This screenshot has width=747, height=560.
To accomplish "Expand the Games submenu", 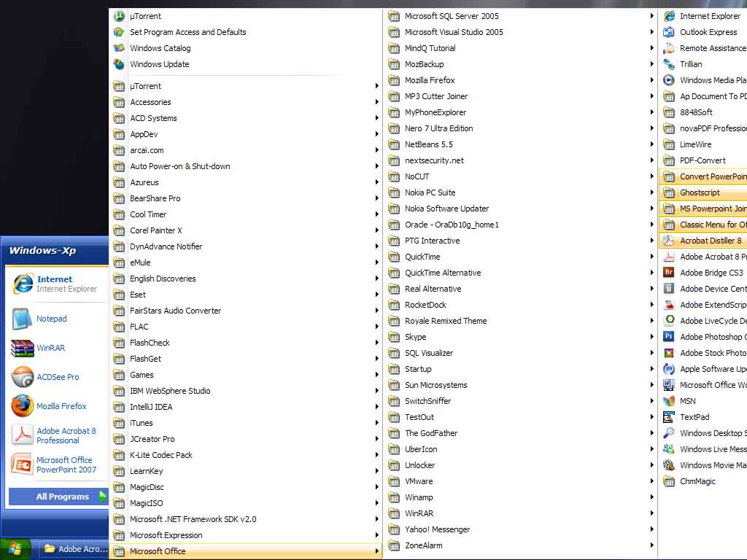I will [x=140, y=375].
